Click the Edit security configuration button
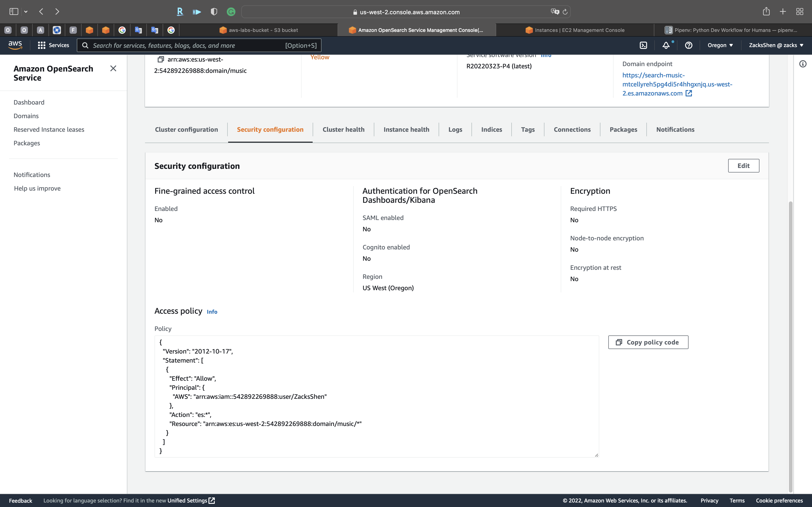The width and height of the screenshot is (812, 507). point(743,166)
